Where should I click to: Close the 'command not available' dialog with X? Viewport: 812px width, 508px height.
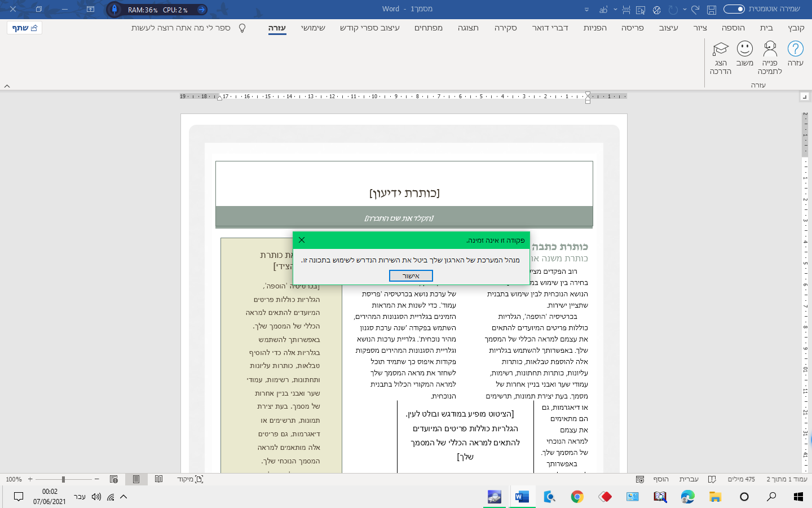tap(302, 240)
